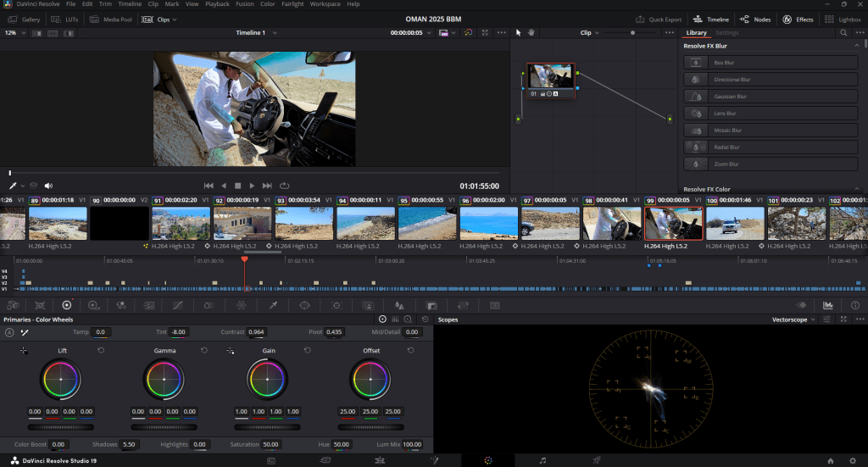This screenshot has width=868, height=467.
Task: Toggle the LUTs panel
Action: tap(64, 19)
